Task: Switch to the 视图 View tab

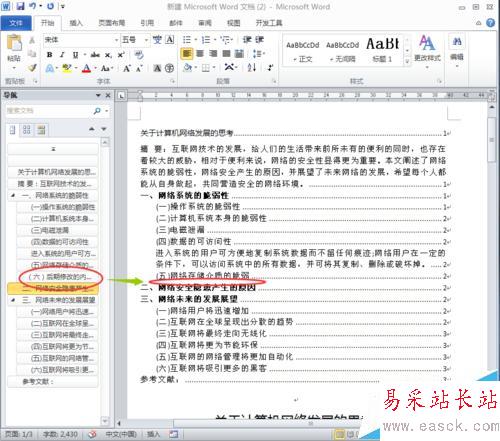Action: tap(233, 23)
